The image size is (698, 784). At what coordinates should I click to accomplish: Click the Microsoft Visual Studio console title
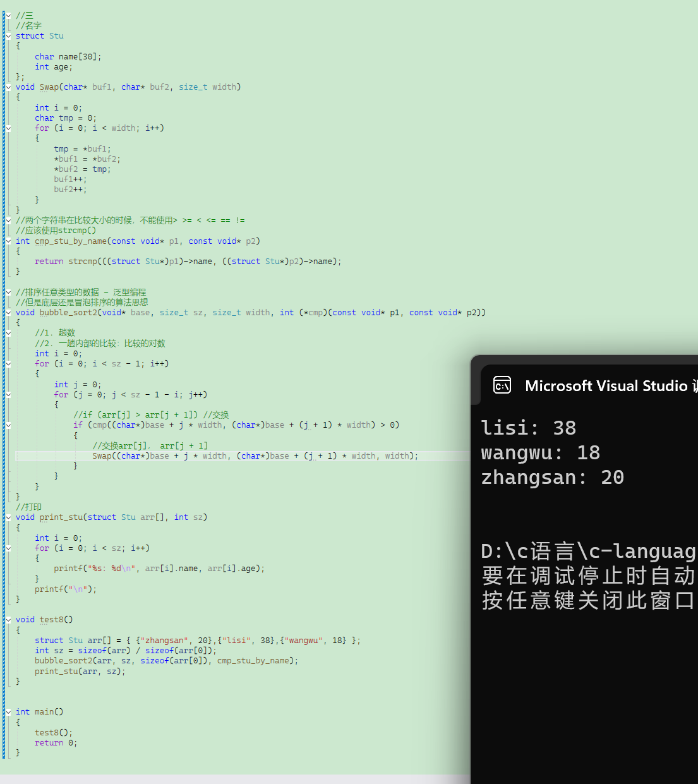click(611, 385)
